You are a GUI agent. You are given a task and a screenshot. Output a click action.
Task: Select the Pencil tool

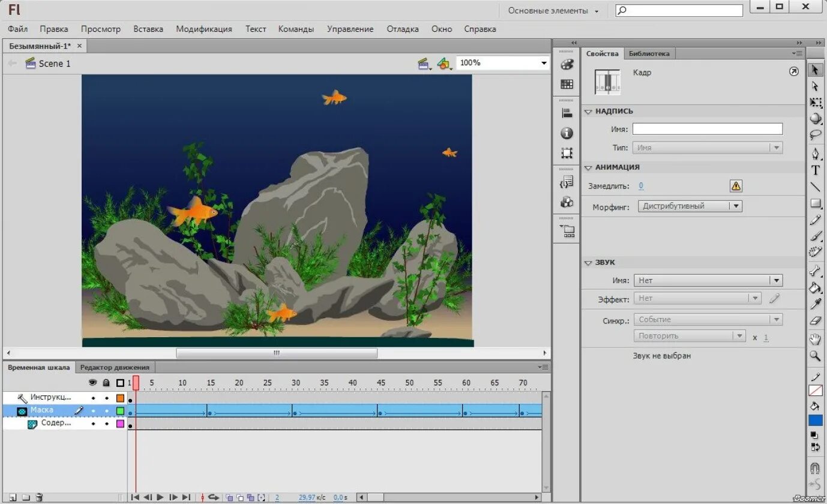815,220
